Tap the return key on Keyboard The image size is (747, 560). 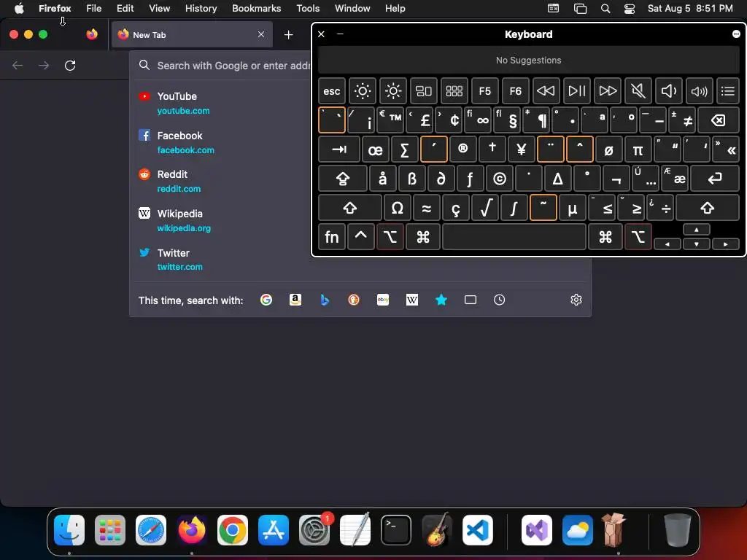point(715,179)
